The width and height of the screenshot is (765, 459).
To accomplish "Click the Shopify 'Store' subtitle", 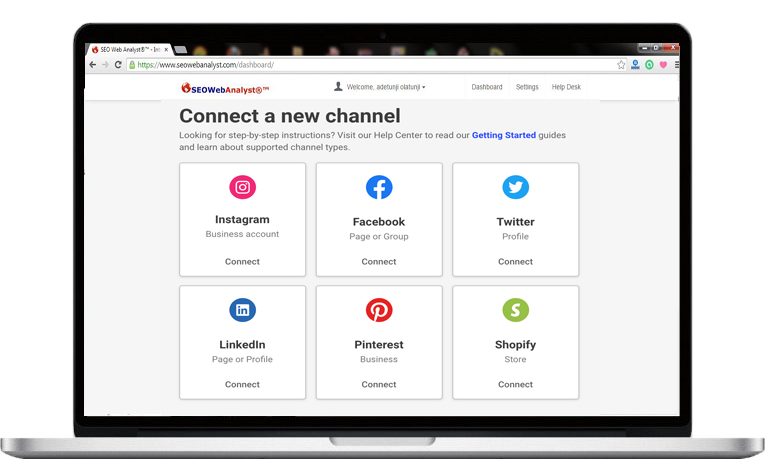I will click(x=516, y=359).
